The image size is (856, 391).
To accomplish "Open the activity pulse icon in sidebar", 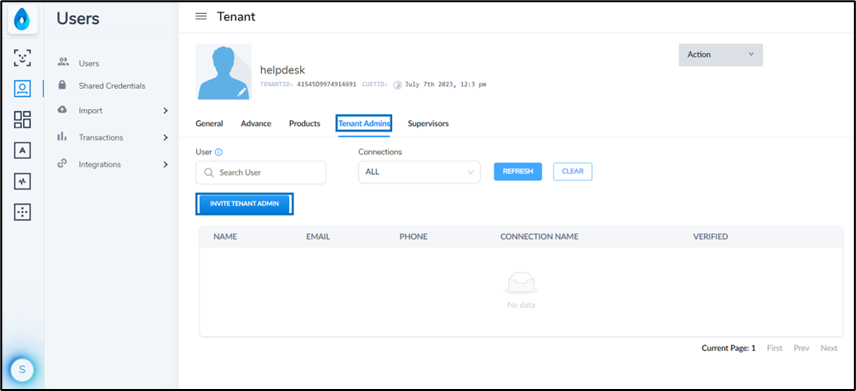I will click(22, 182).
